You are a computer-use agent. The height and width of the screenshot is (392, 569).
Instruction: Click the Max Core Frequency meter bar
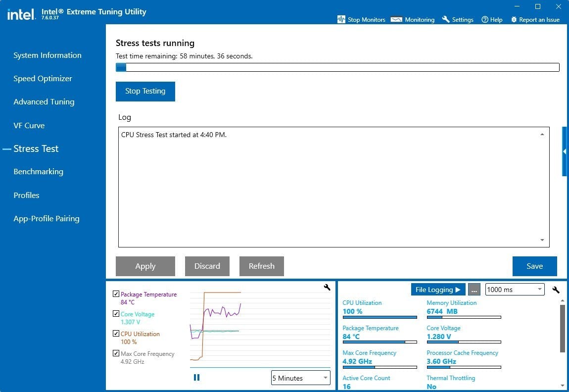coord(379,367)
